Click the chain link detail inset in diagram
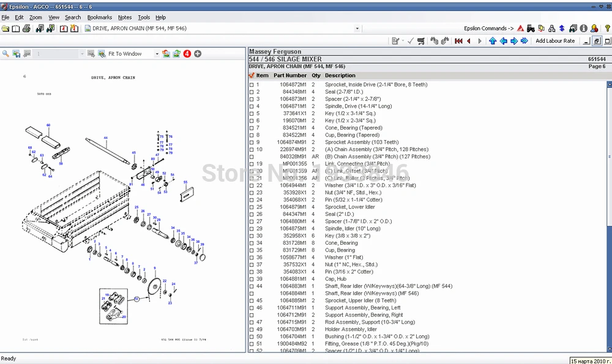 (114, 306)
